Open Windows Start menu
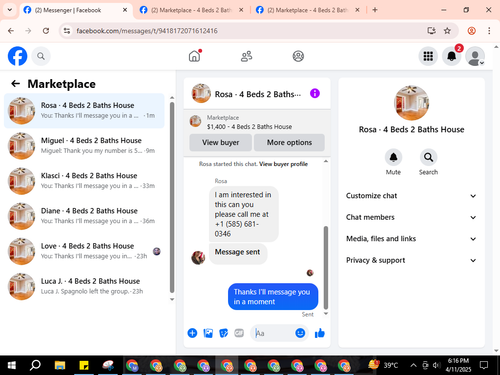 click(11, 365)
